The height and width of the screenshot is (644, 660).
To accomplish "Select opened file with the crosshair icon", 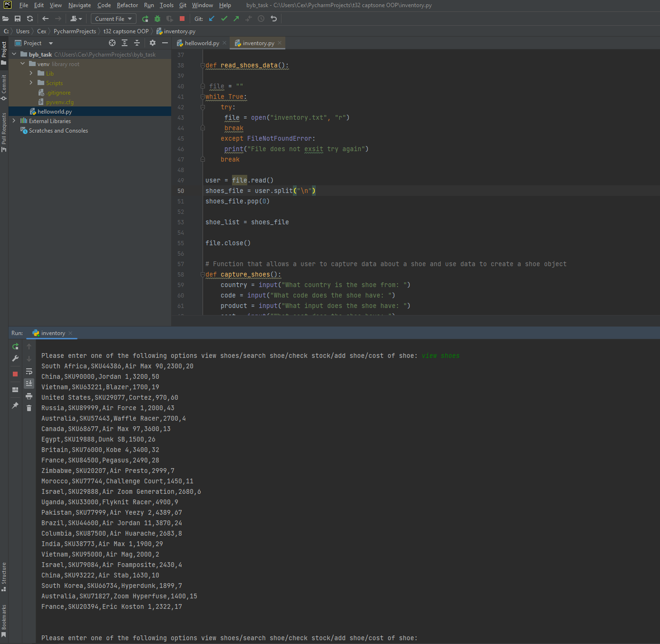I will [x=112, y=43].
